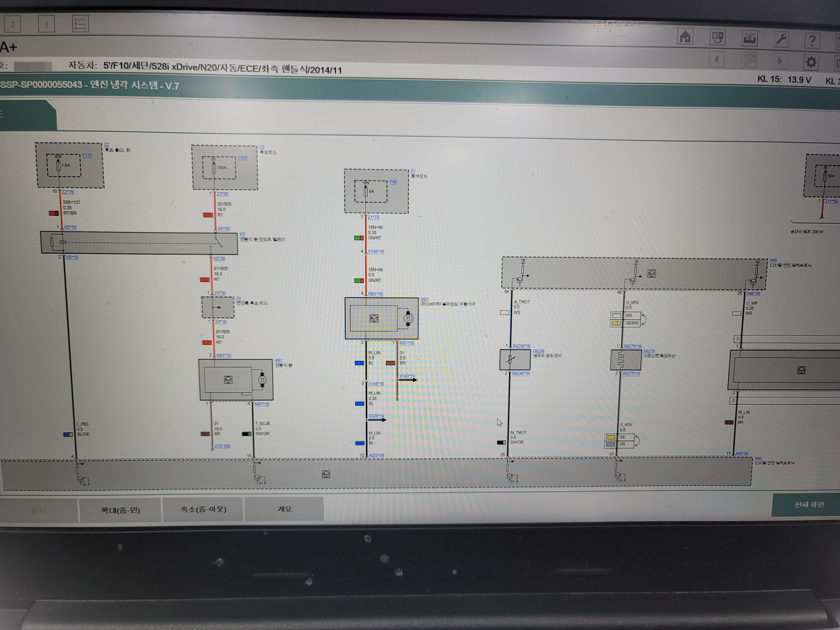Open the K5*2B connector link
The height and width of the screenshot is (630, 840).
224,229
